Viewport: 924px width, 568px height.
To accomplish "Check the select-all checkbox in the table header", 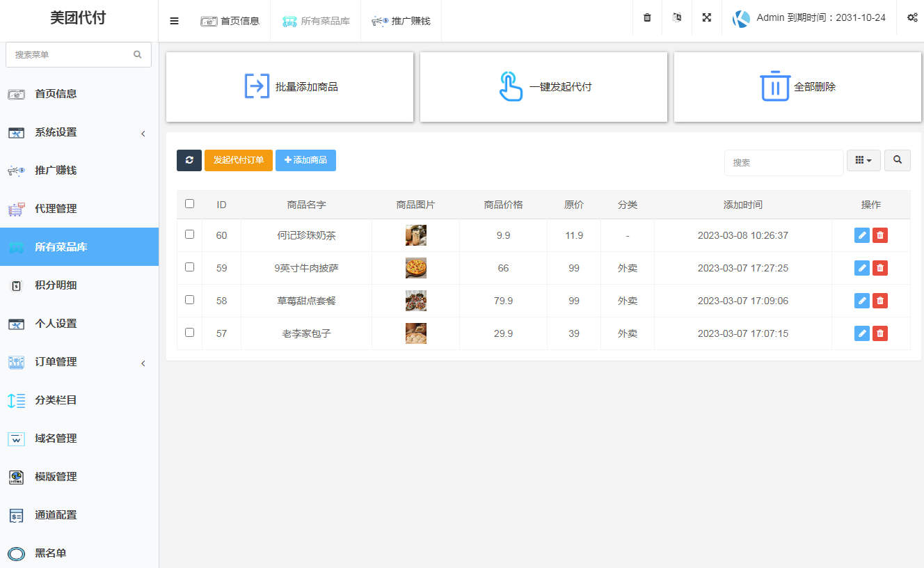I will (189, 204).
